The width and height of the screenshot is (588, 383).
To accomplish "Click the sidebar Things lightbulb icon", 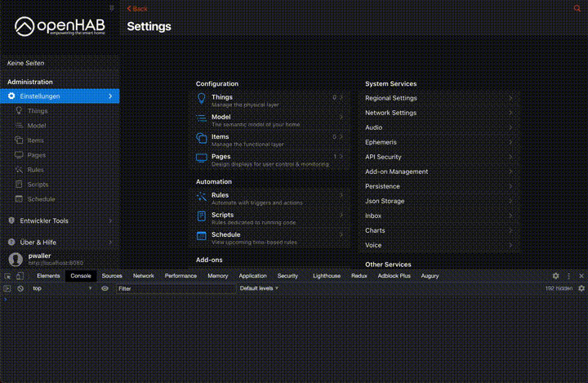I will [19, 110].
